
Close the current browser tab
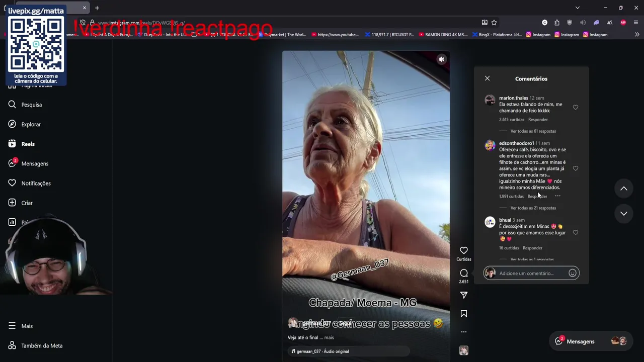(85, 8)
